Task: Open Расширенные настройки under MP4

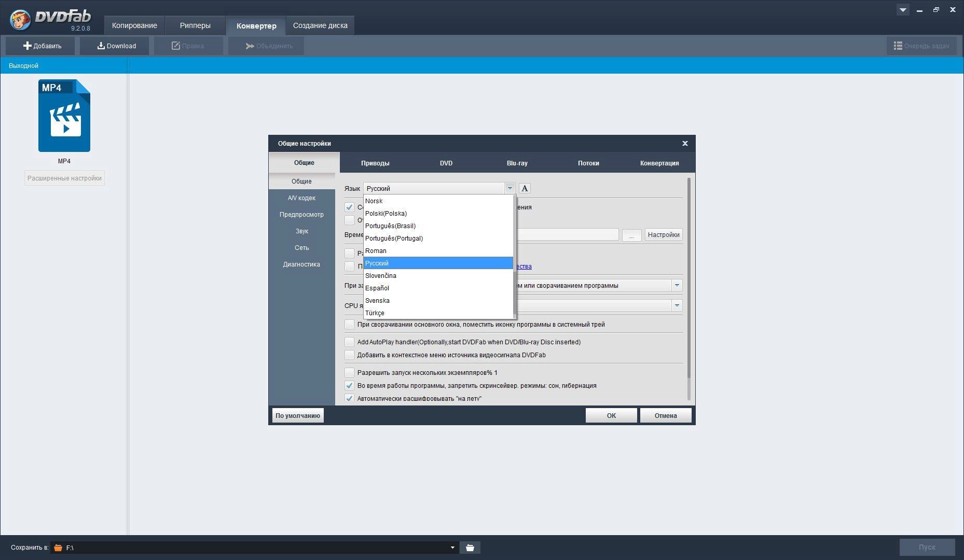Action: coord(64,178)
